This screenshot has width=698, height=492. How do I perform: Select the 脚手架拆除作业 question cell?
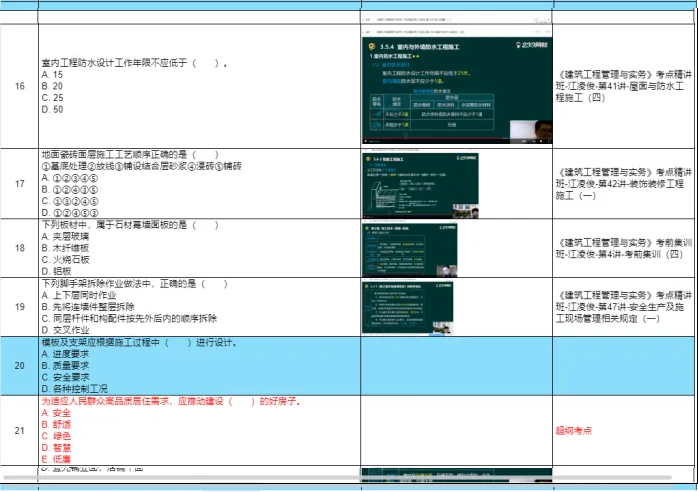(x=199, y=307)
